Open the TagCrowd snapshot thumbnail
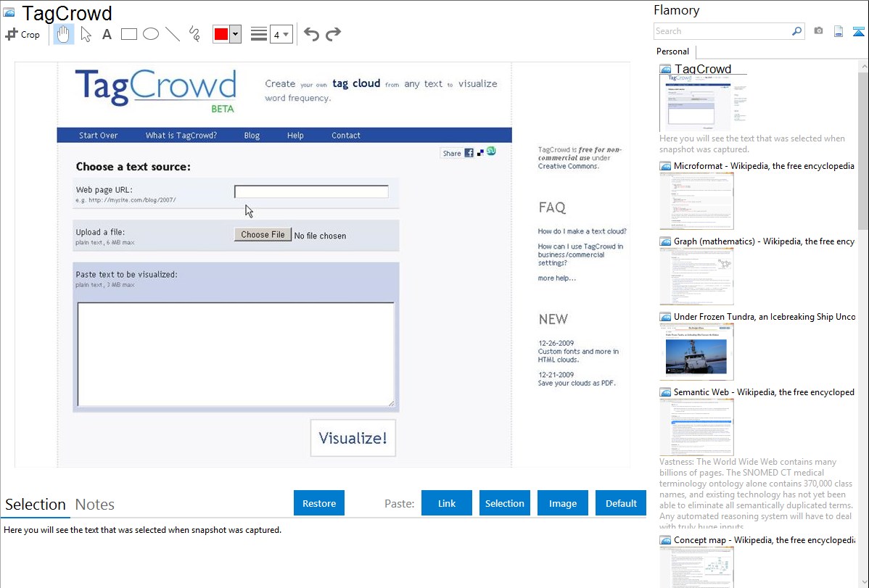Screen dimensions: 869x588 point(703,103)
